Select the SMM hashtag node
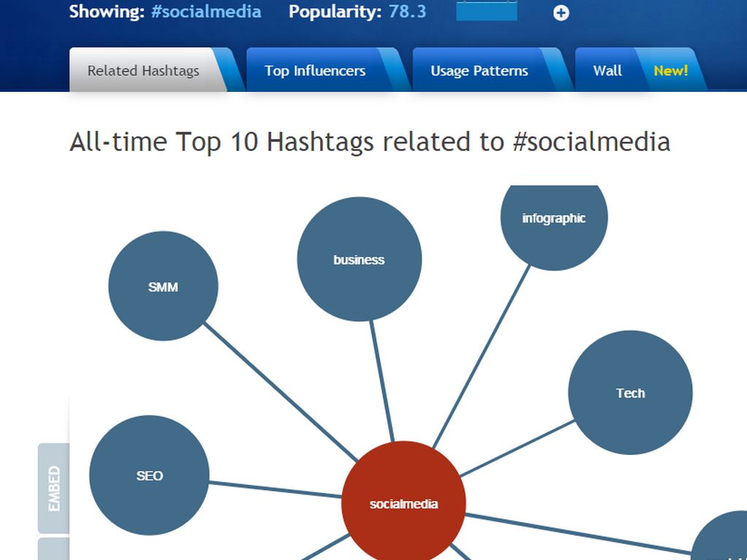747x560 pixels. tap(163, 287)
